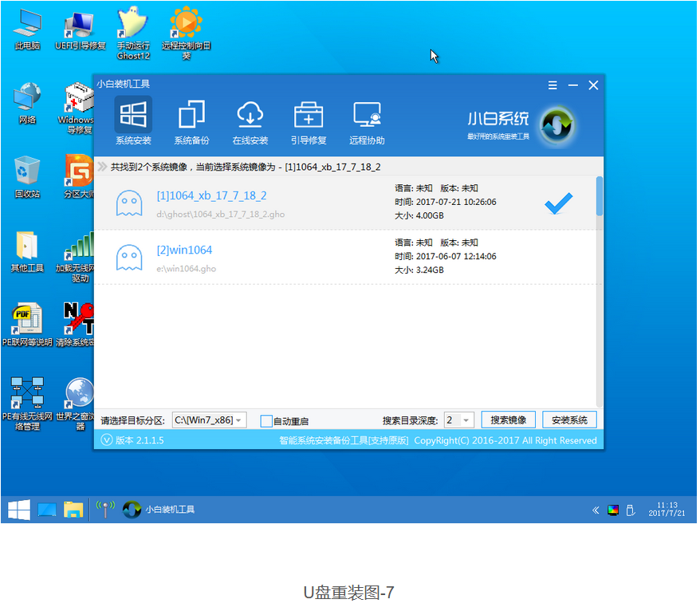The width and height of the screenshot is (700, 615).
Task: Click the 搜索镜像 button
Action: [508, 420]
